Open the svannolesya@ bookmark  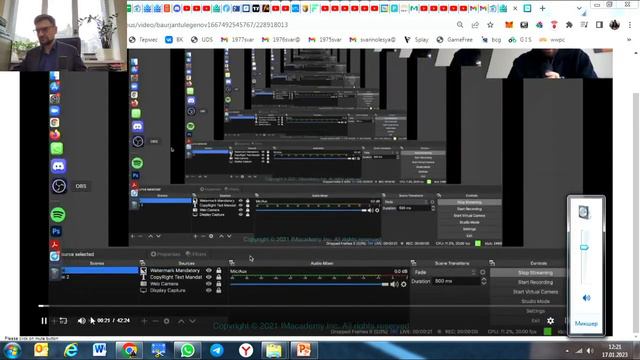(373, 40)
